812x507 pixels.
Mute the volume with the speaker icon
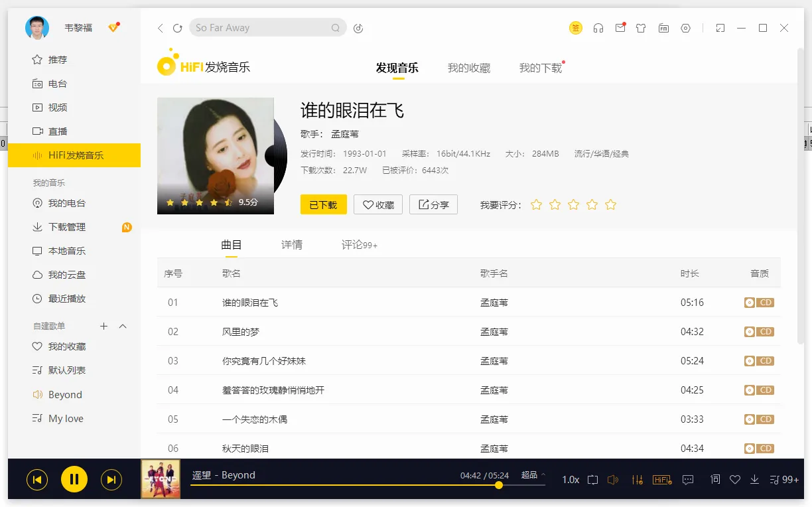point(612,479)
